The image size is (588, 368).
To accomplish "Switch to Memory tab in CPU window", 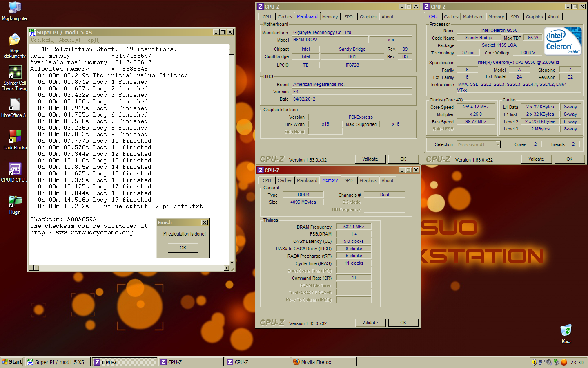I will click(x=496, y=17).
